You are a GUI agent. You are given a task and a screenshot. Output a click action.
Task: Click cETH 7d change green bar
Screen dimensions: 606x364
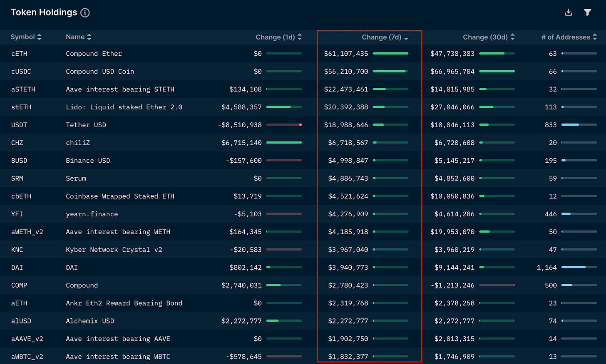coord(390,54)
